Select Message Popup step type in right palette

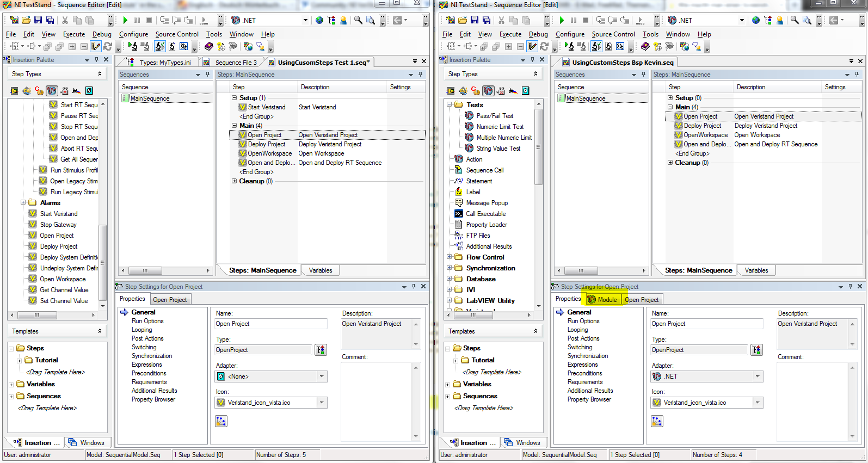(x=487, y=203)
